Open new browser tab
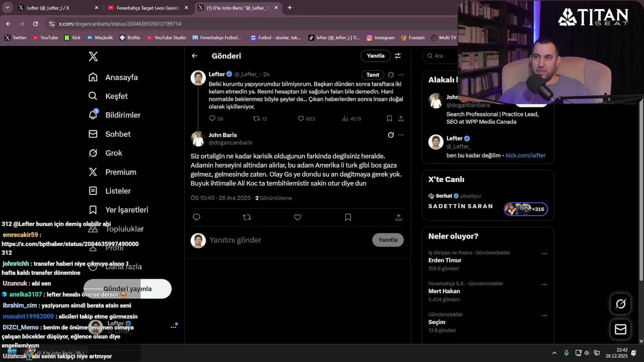This screenshot has height=362, width=644. 290,8
